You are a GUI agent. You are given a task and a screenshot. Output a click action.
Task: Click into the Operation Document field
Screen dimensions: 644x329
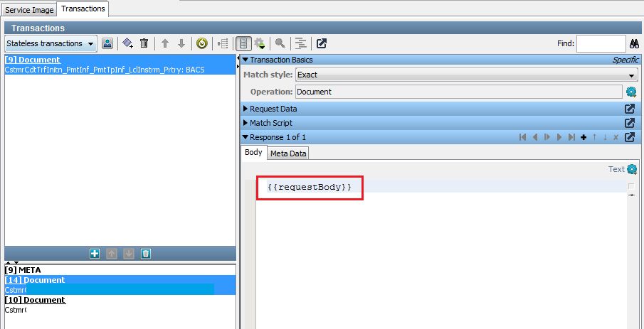click(x=459, y=92)
